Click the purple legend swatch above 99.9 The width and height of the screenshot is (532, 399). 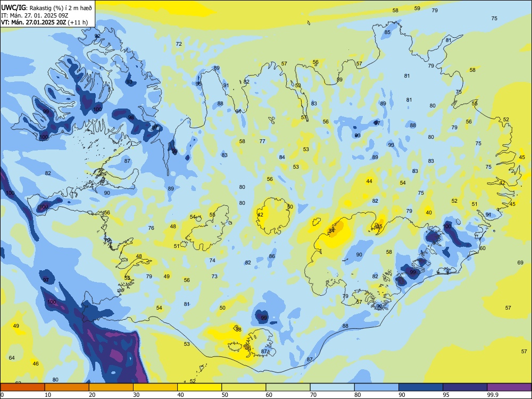pyautogui.click(x=509, y=387)
